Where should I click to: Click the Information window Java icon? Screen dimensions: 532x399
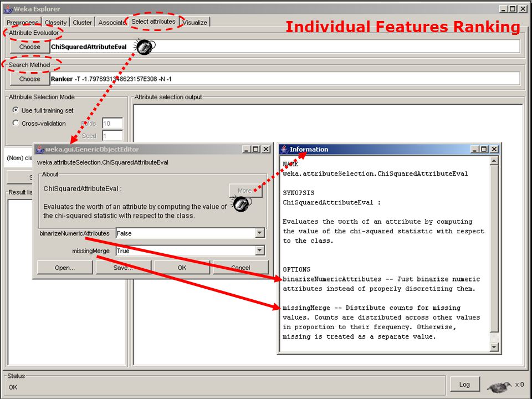[x=284, y=149]
